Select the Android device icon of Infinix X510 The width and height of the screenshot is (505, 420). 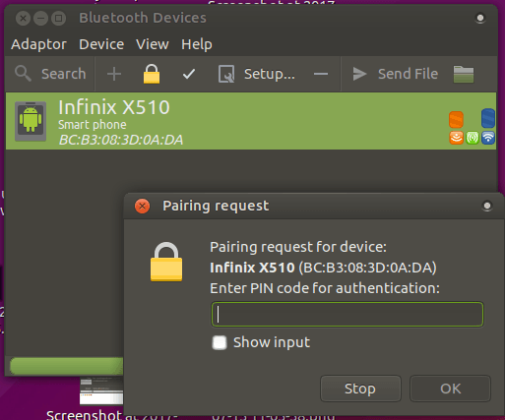coord(31,121)
